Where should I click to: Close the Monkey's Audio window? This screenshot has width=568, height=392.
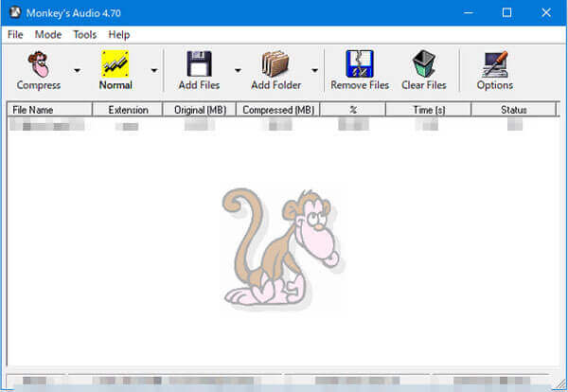coord(546,12)
